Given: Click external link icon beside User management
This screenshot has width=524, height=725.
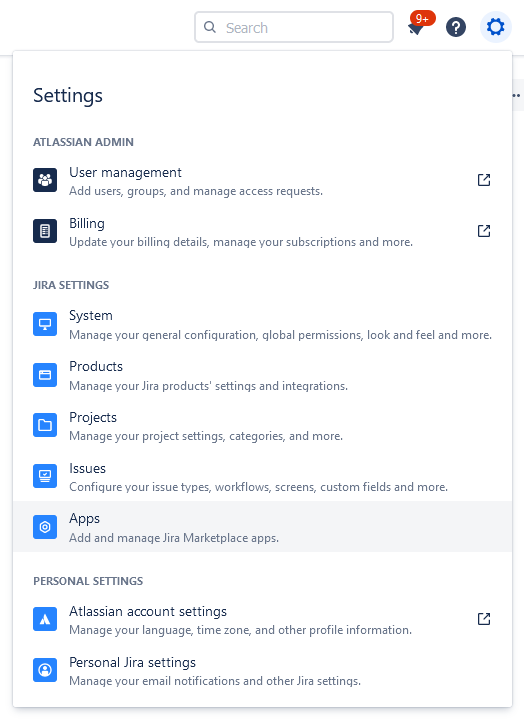Looking at the screenshot, I should pyautogui.click(x=484, y=180).
